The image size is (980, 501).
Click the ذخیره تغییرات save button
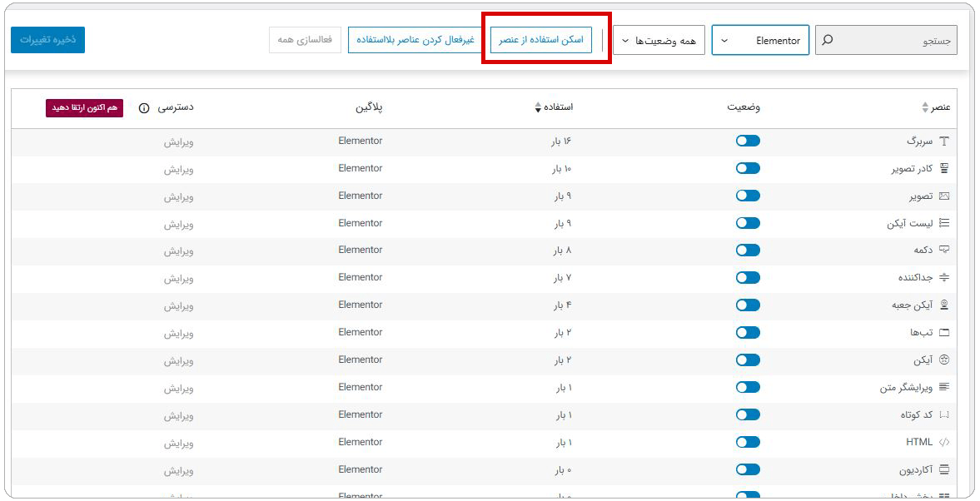(x=47, y=39)
